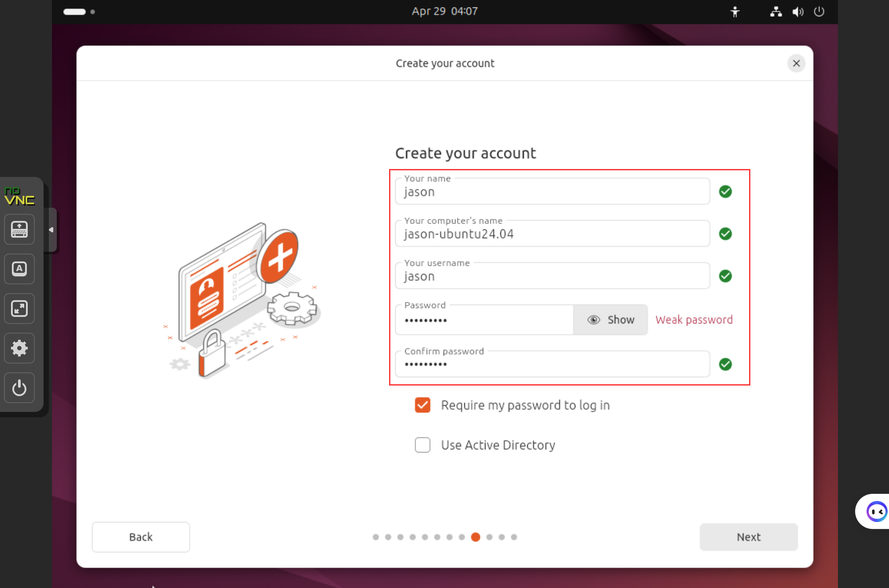Open noVNC clipboard panel
Screen dimensions: 889x588
pos(19,269)
